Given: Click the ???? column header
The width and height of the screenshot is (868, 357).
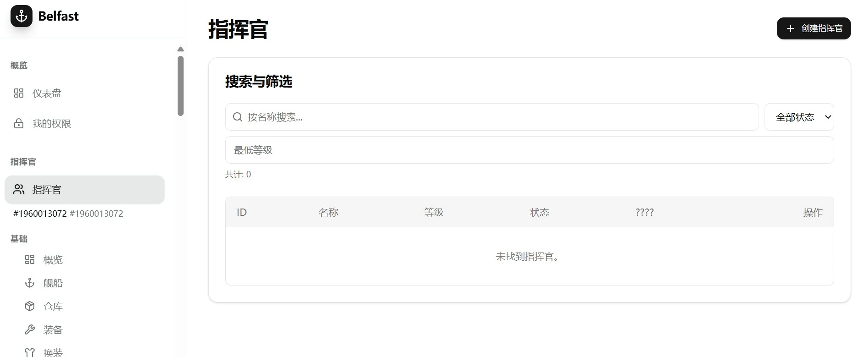Looking at the screenshot, I should coord(645,212).
